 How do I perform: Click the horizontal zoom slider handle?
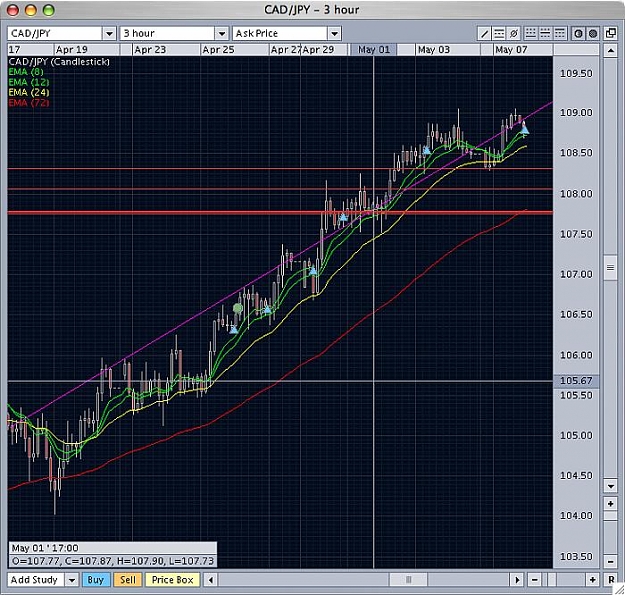pyautogui.click(x=552, y=580)
